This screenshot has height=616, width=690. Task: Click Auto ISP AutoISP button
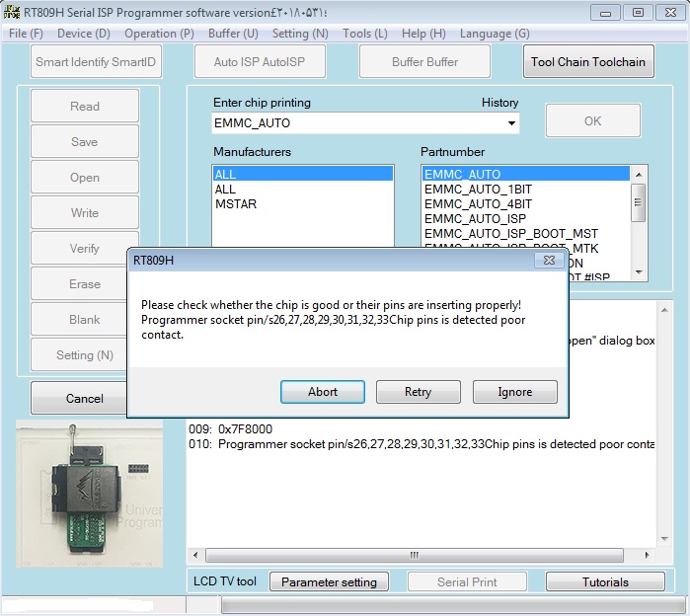(x=260, y=61)
